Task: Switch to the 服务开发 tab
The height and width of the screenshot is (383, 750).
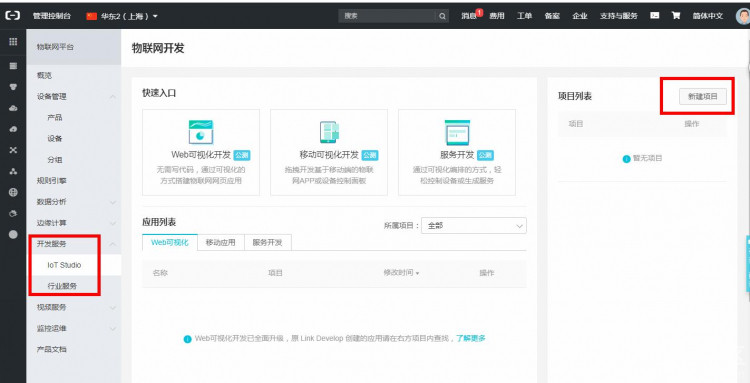Action: click(267, 242)
